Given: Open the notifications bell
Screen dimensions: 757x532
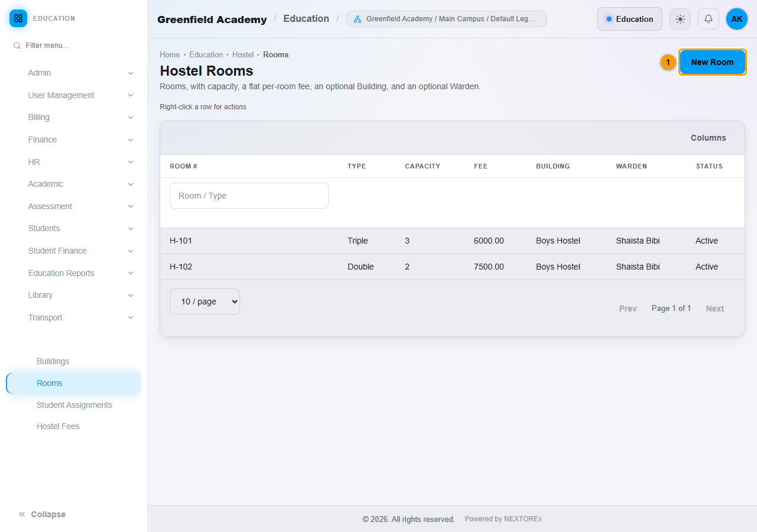Looking at the screenshot, I should coord(709,19).
